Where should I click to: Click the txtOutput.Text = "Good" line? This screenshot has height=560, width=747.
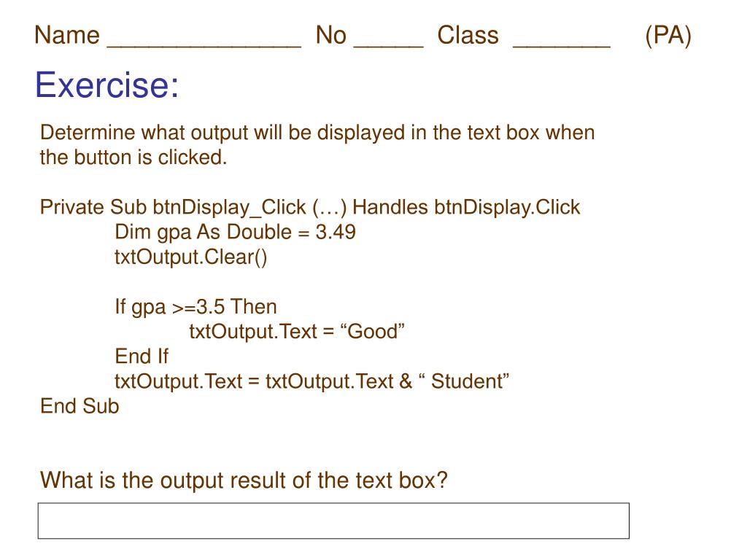click(x=297, y=332)
